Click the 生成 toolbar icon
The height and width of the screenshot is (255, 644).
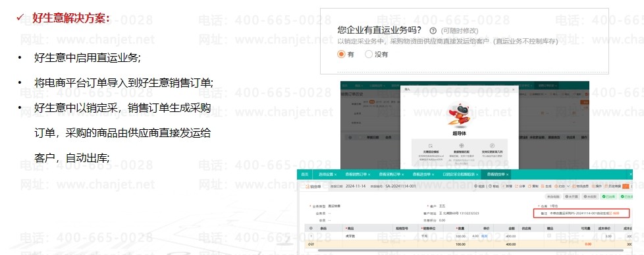tap(543, 186)
